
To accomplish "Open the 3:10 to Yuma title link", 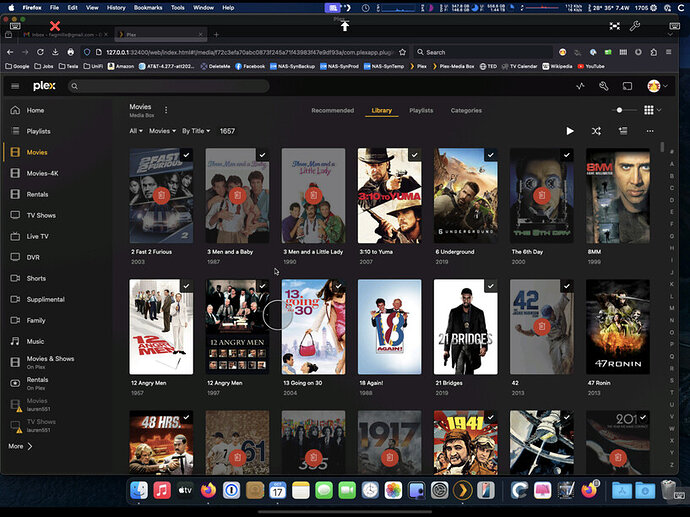I will (376, 252).
